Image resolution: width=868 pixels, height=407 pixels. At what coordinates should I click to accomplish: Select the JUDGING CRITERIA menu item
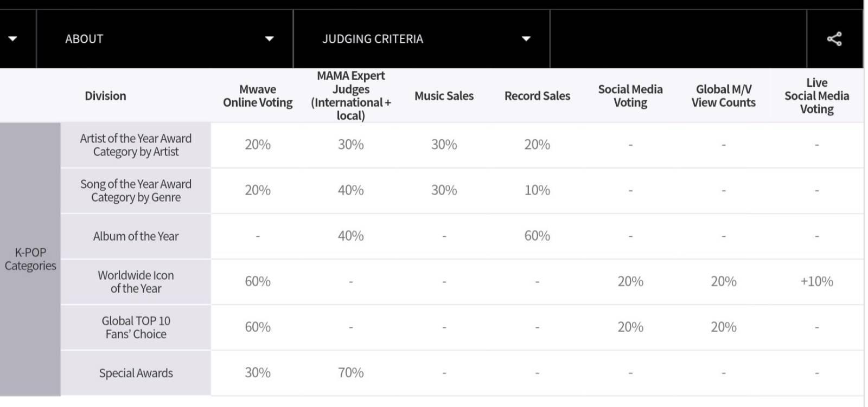tap(373, 39)
